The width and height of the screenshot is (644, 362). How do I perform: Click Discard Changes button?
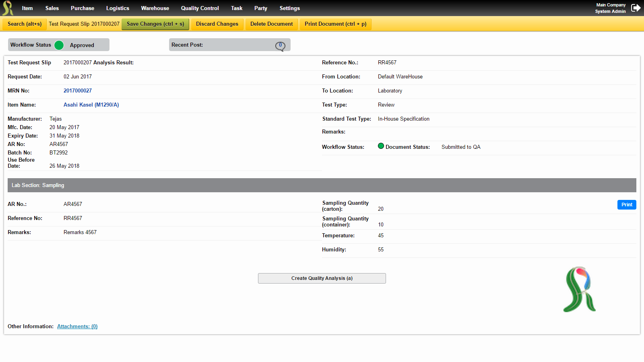(217, 24)
